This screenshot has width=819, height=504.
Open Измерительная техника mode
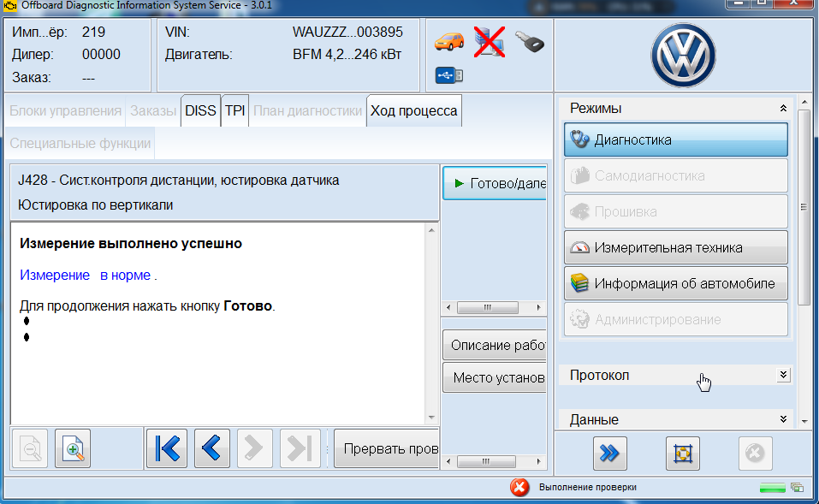(675, 247)
